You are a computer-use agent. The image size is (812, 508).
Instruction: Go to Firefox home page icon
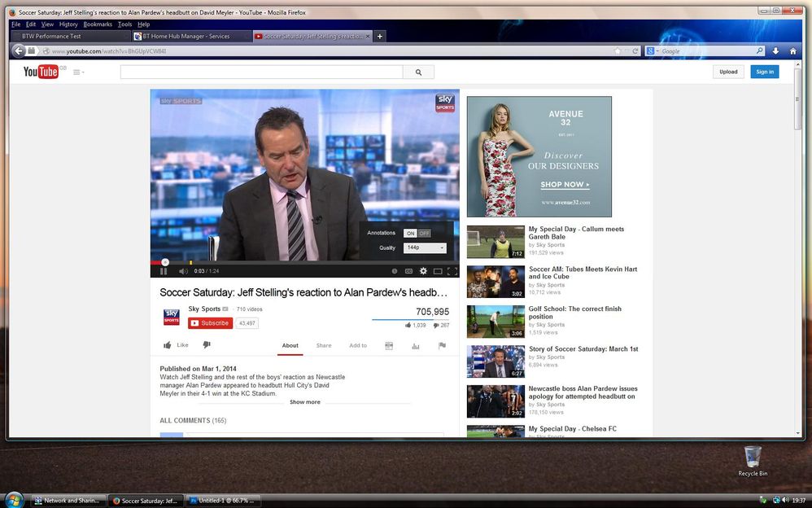click(x=792, y=50)
